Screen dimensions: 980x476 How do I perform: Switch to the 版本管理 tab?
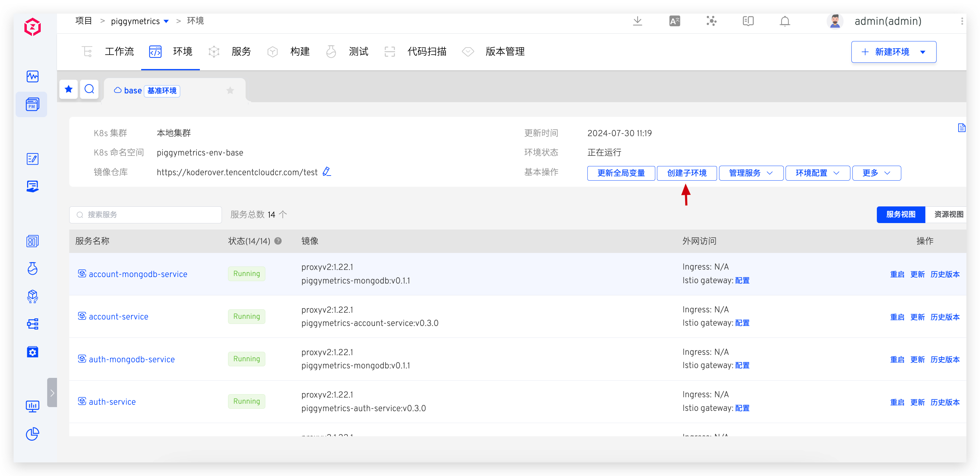[x=505, y=52]
